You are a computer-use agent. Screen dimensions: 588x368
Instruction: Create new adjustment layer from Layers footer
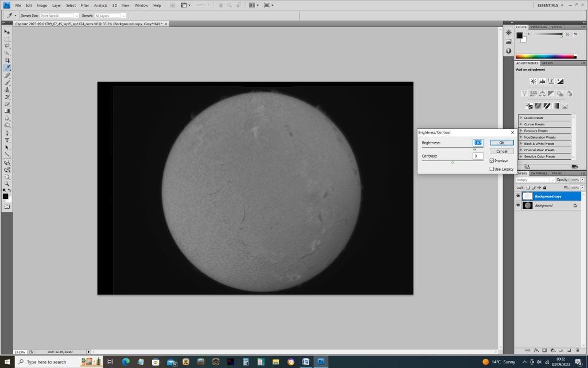[552, 350]
